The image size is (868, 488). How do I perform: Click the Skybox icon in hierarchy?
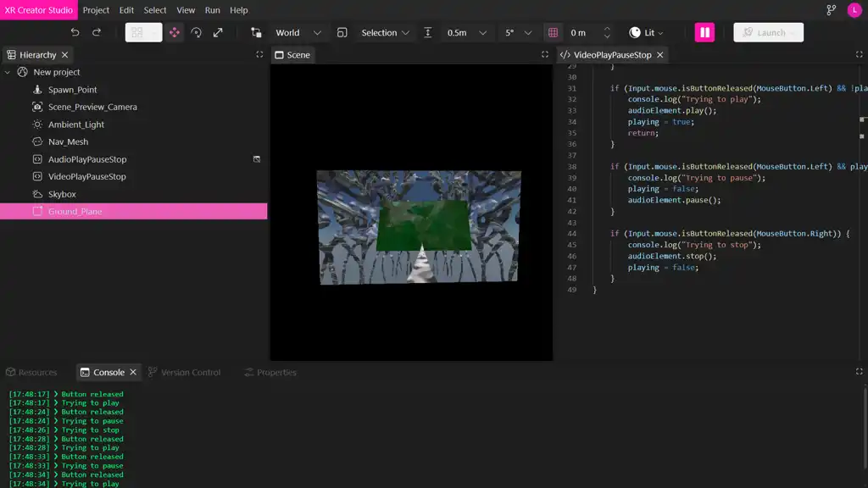click(37, 194)
